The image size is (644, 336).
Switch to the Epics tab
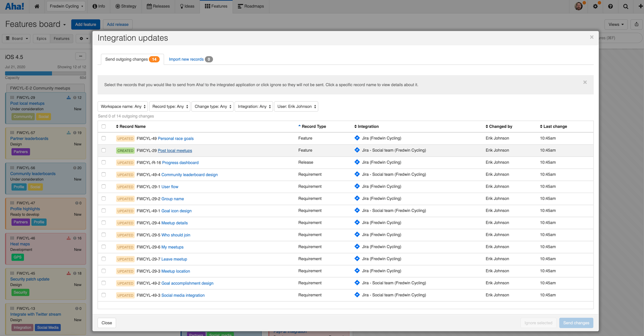tap(41, 38)
